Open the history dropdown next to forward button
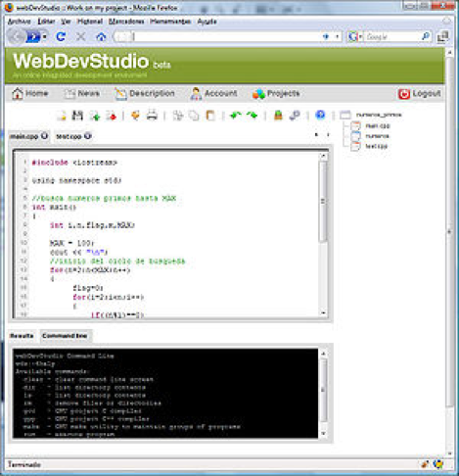459x476 pixels. tap(45, 36)
